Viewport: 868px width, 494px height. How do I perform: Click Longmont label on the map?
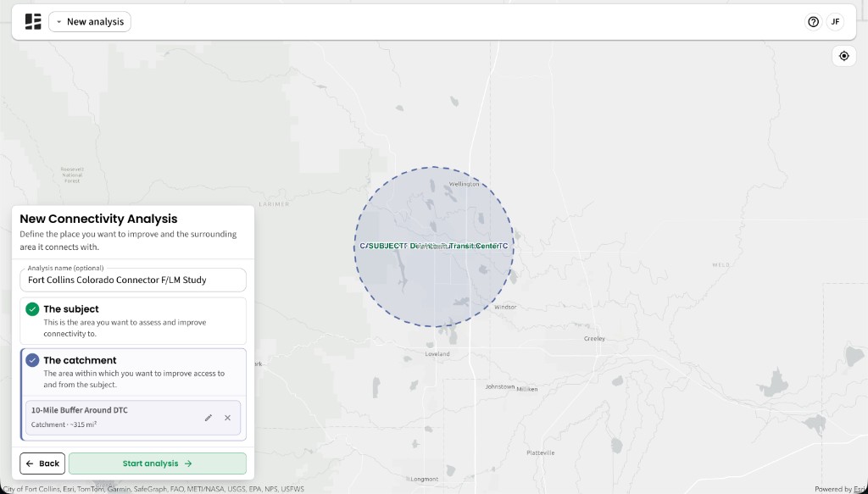pyautogui.click(x=425, y=479)
